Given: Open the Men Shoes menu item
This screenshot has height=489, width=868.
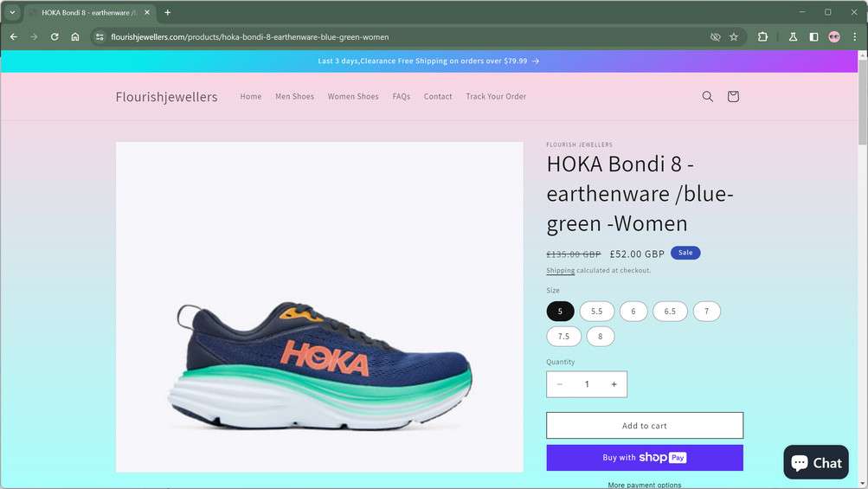Looking at the screenshot, I should 294,96.
